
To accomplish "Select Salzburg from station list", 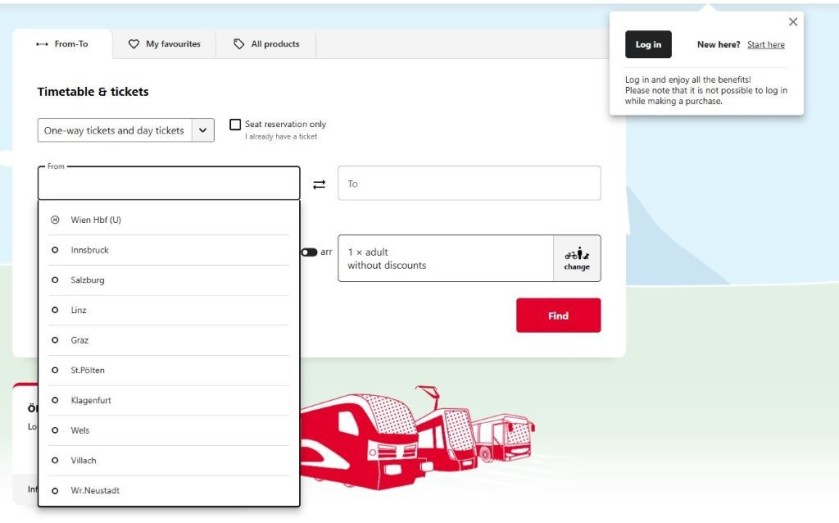I will point(169,280).
